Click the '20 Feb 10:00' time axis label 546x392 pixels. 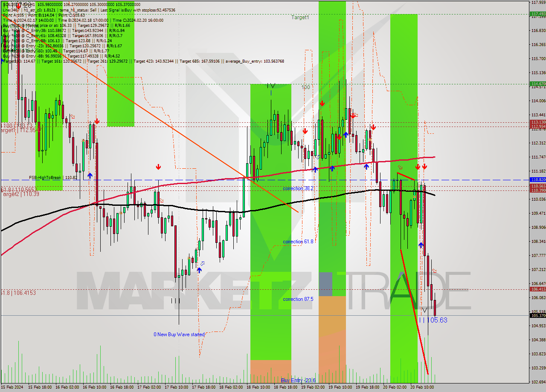click(422, 387)
